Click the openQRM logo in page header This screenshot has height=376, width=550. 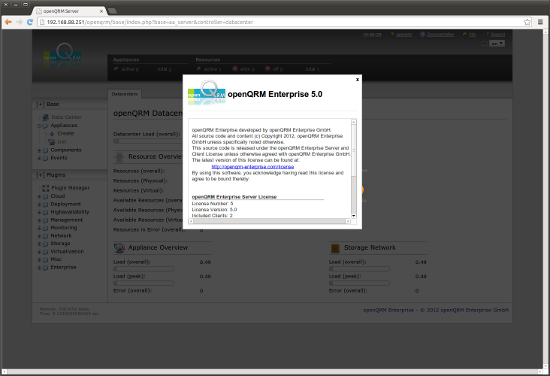[62, 55]
